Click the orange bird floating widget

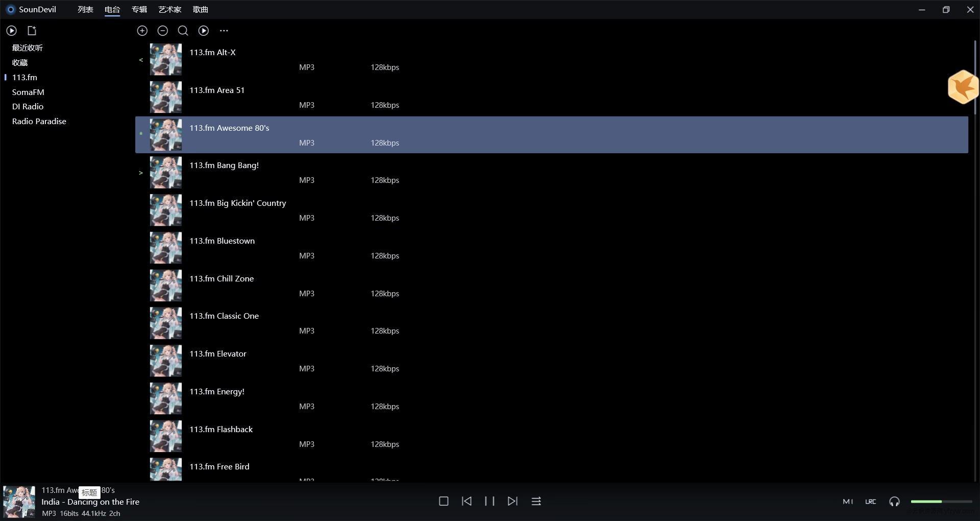[x=963, y=87]
